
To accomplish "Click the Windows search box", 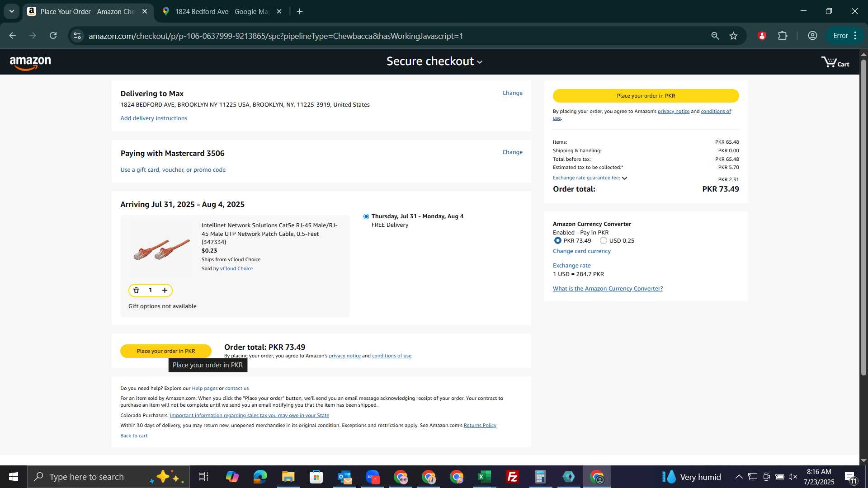I will coord(108,477).
